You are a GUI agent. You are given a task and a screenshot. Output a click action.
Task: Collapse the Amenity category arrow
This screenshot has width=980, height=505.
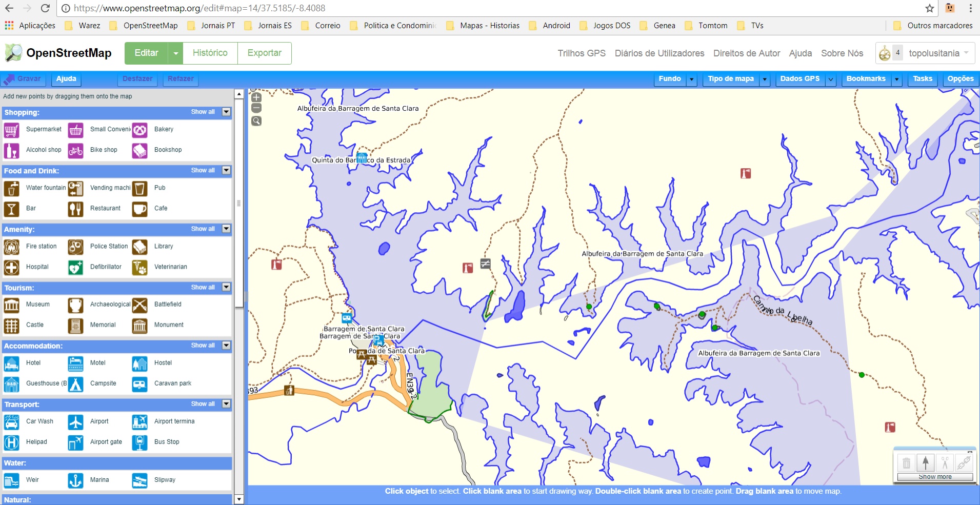coord(226,229)
